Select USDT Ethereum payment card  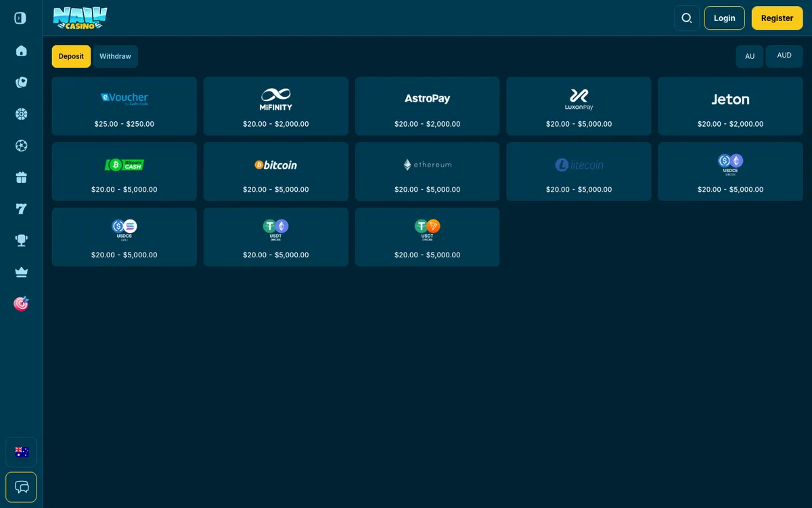tap(276, 237)
